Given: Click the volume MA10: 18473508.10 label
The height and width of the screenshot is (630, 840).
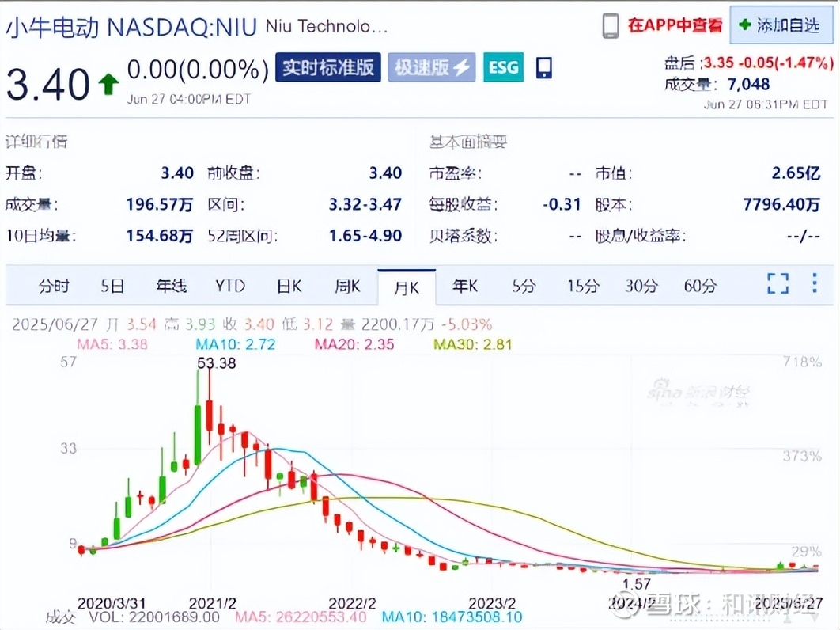Looking at the screenshot, I should (x=452, y=617).
